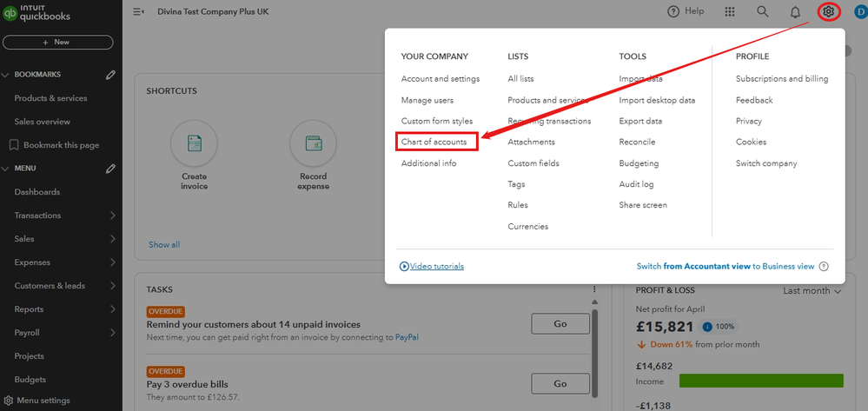Open Dashboards in the sidebar

click(37, 192)
